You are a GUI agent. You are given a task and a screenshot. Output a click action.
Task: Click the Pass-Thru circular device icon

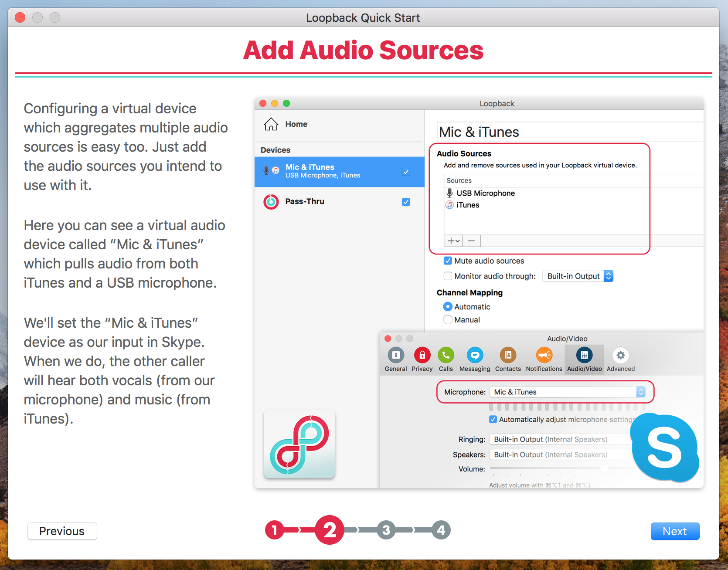(271, 202)
